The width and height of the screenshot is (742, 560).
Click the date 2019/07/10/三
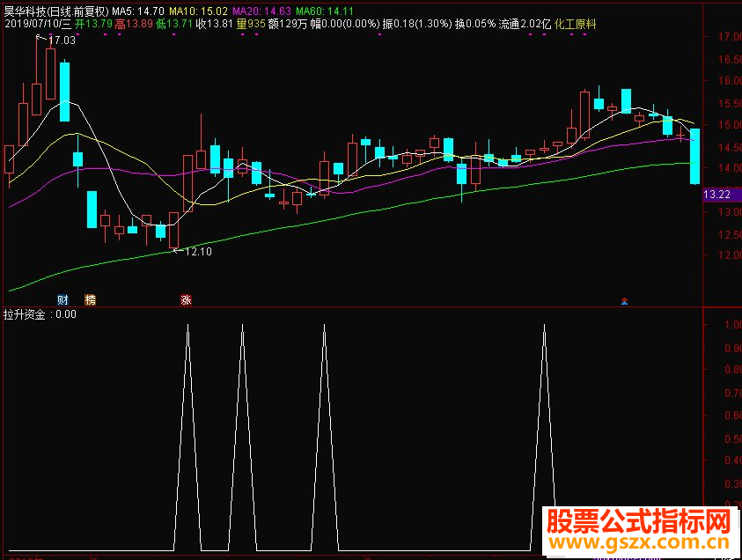click(38, 24)
